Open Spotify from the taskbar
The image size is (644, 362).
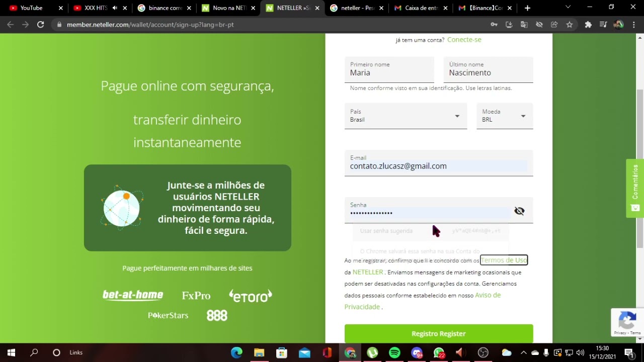395,352
